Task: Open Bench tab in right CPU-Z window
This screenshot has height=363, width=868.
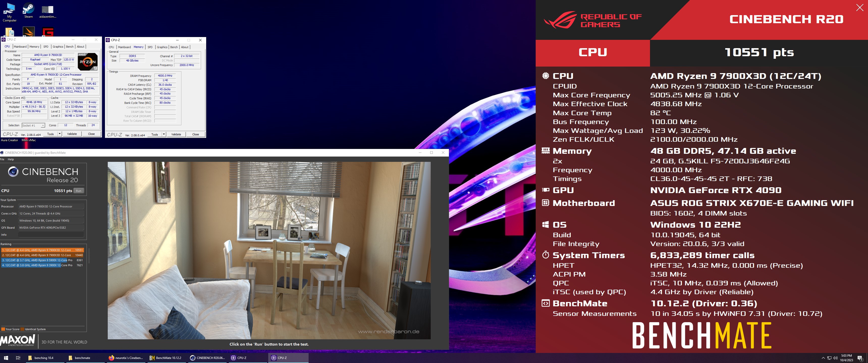Action: click(174, 47)
